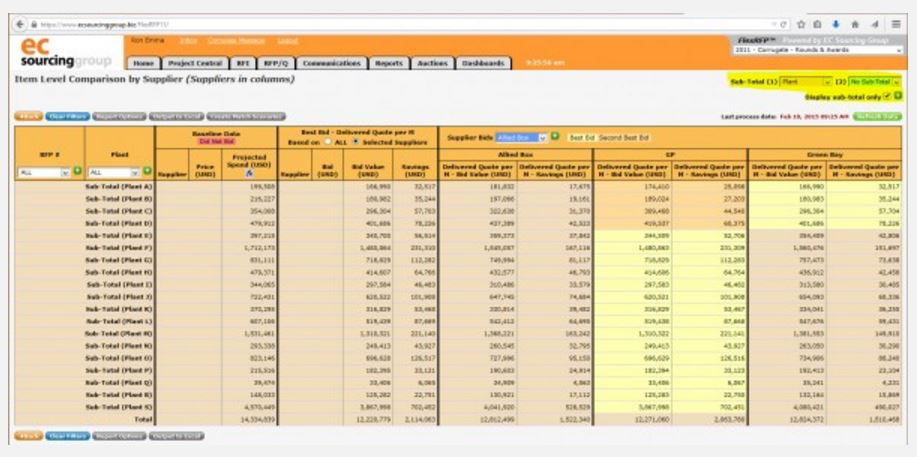Click the browser back arrow button
Screen dimensions: 917x457
coord(20,25)
